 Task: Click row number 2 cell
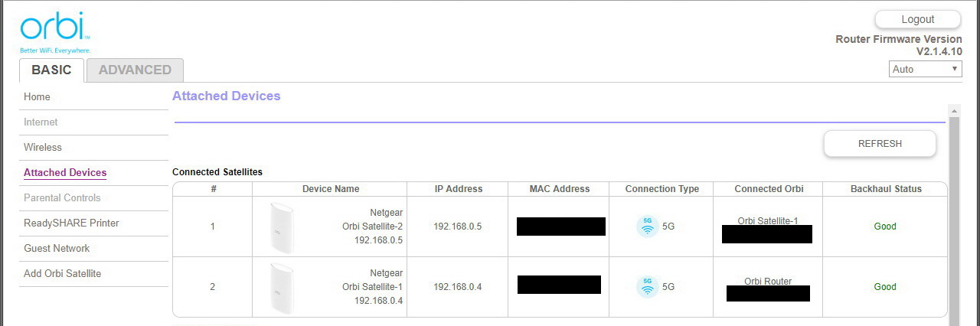[x=213, y=287]
